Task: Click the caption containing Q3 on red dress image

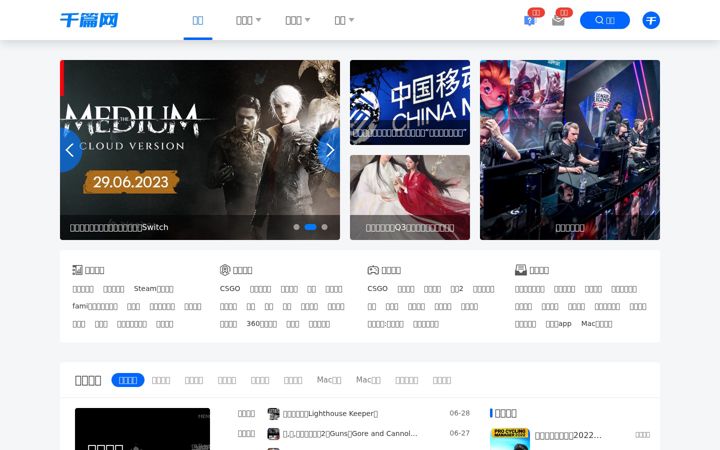Action: [x=410, y=228]
